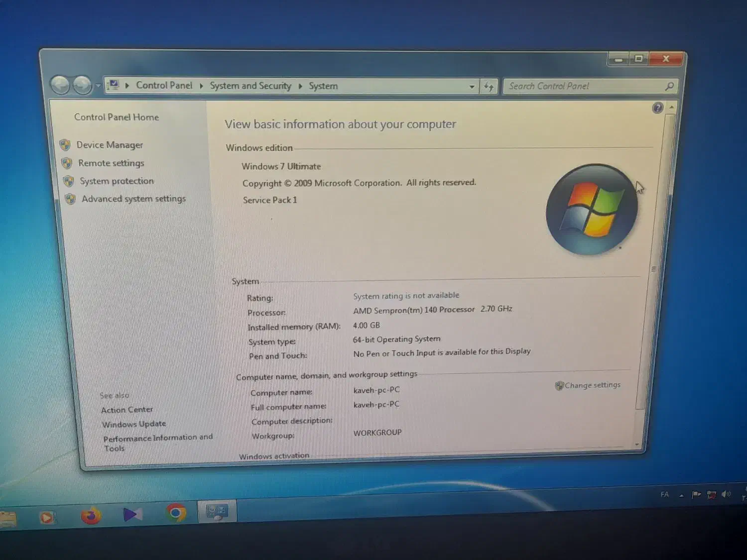Open File Explorer from the taskbar
The image size is (747, 560).
[x=8, y=519]
